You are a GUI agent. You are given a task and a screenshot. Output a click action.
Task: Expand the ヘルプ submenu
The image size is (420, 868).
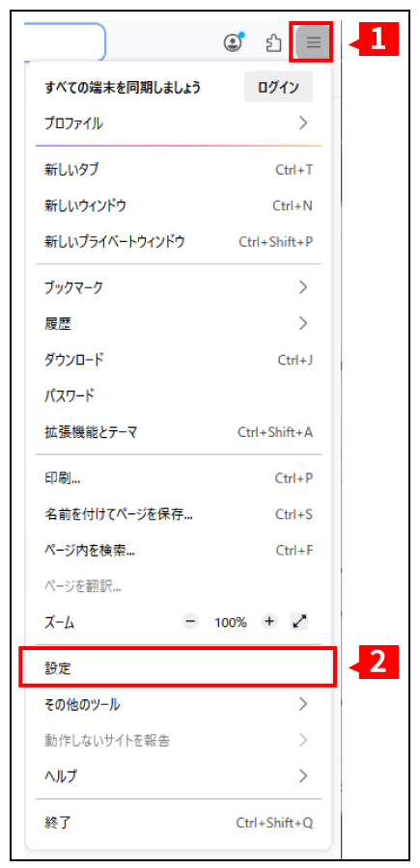click(x=179, y=775)
